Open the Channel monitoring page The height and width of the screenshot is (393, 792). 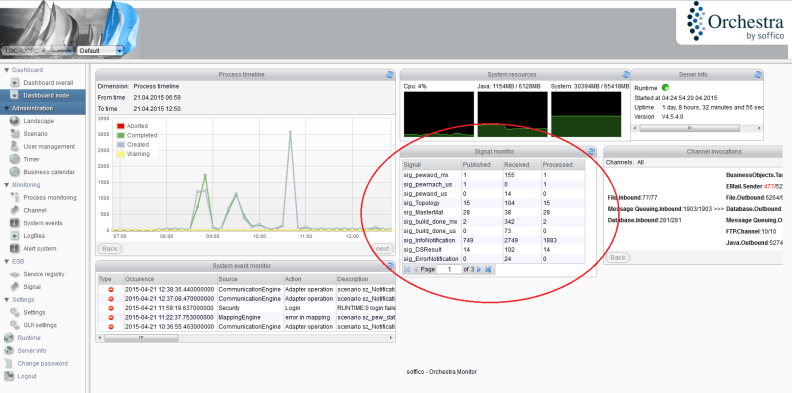coord(35,210)
